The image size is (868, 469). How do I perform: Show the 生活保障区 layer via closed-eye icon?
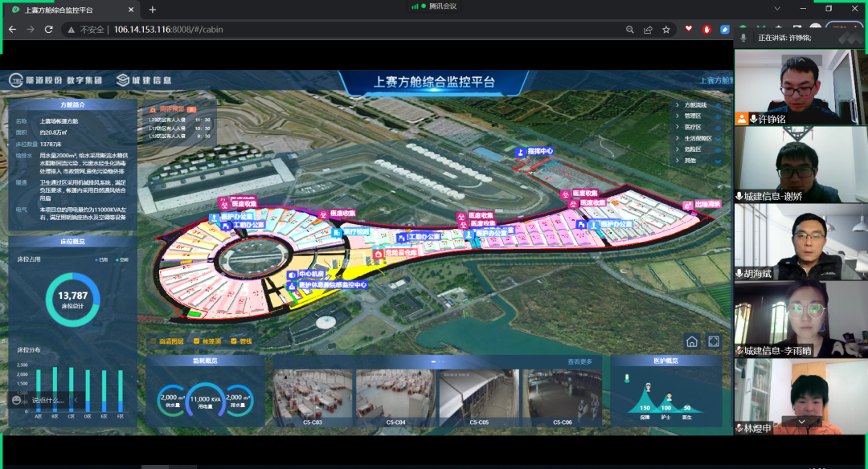pos(718,139)
